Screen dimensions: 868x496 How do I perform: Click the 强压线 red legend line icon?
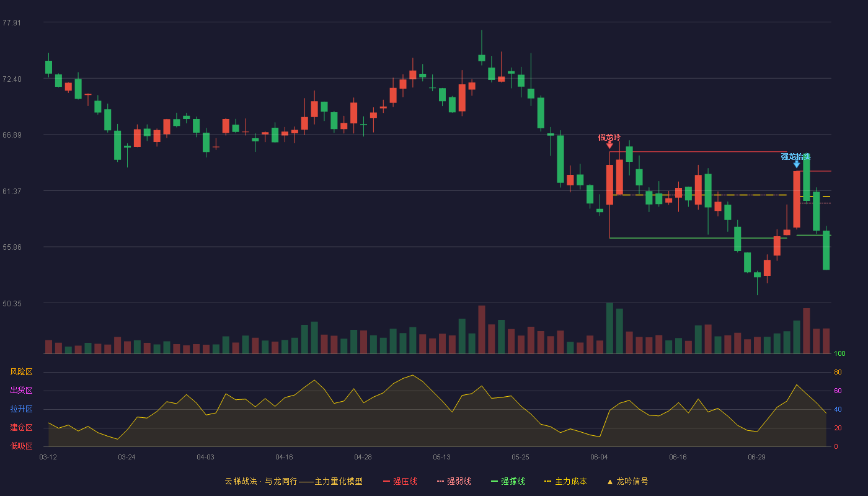[x=387, y=481]
